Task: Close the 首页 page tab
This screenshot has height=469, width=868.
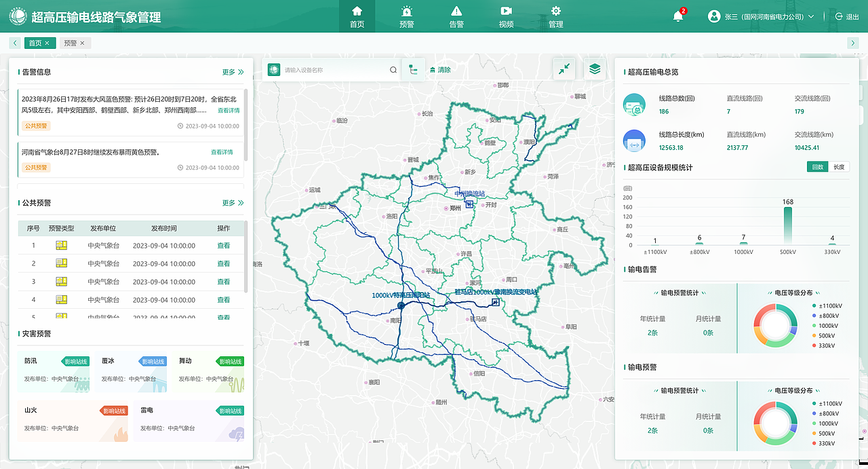Action: (47, 43)
